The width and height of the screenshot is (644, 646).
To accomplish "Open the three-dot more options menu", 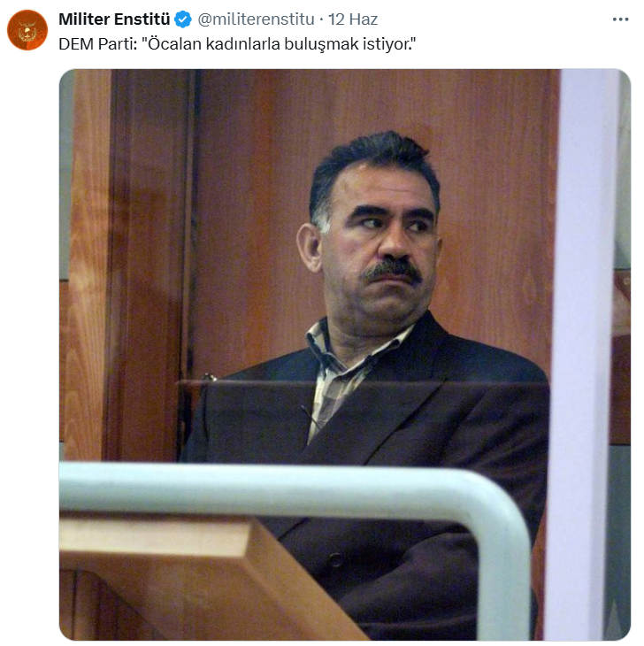I will pos(620,19).
